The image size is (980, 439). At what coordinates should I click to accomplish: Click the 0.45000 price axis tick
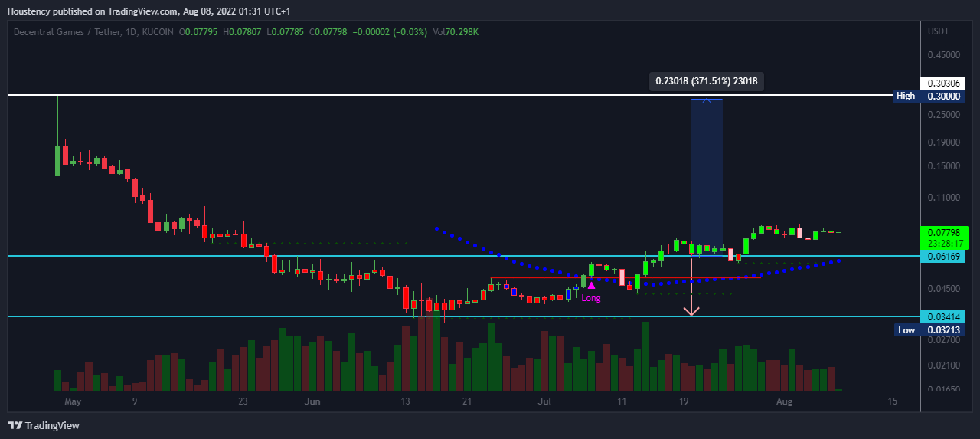943,55
